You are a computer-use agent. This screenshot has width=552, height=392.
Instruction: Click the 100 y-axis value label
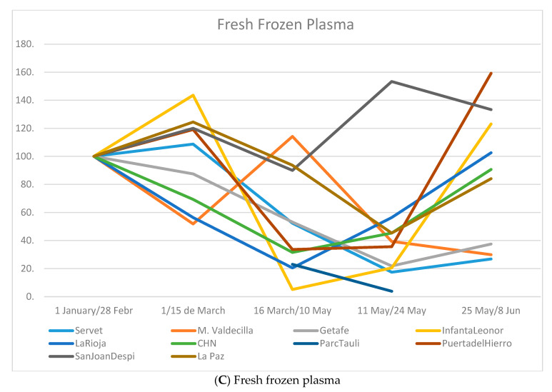(25, 156)
